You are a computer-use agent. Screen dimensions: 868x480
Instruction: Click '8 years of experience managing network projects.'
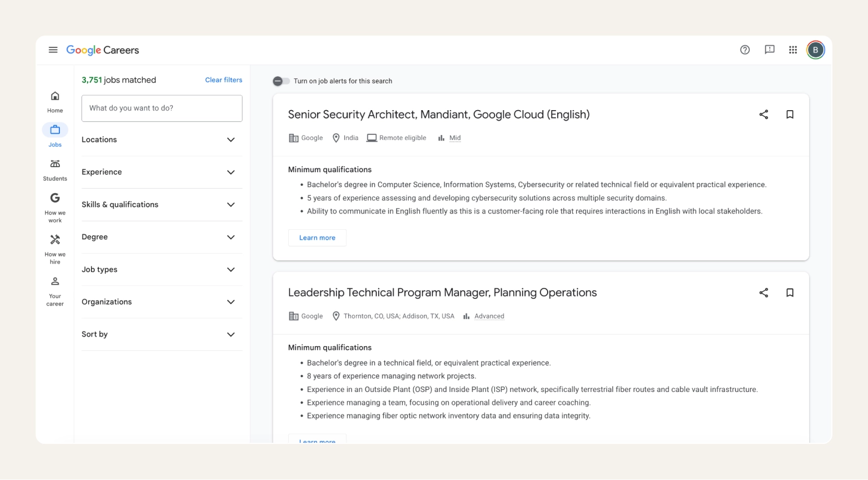click(x=391, y=376)
